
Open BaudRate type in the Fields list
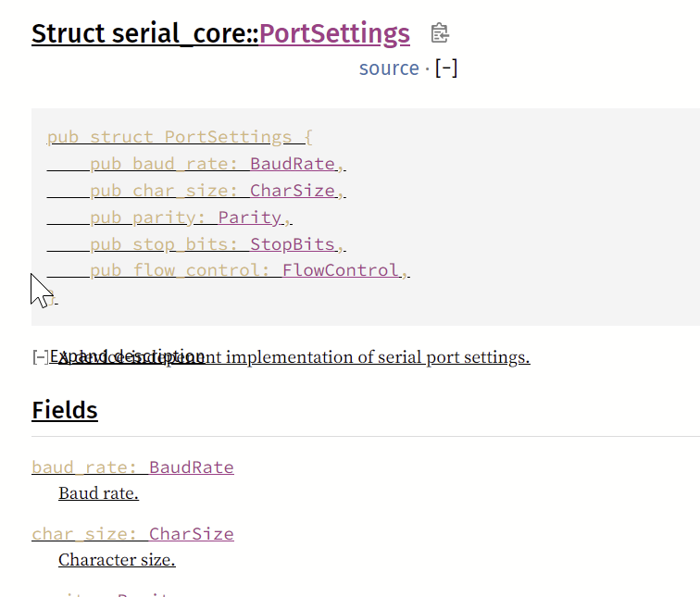[192, 467]
